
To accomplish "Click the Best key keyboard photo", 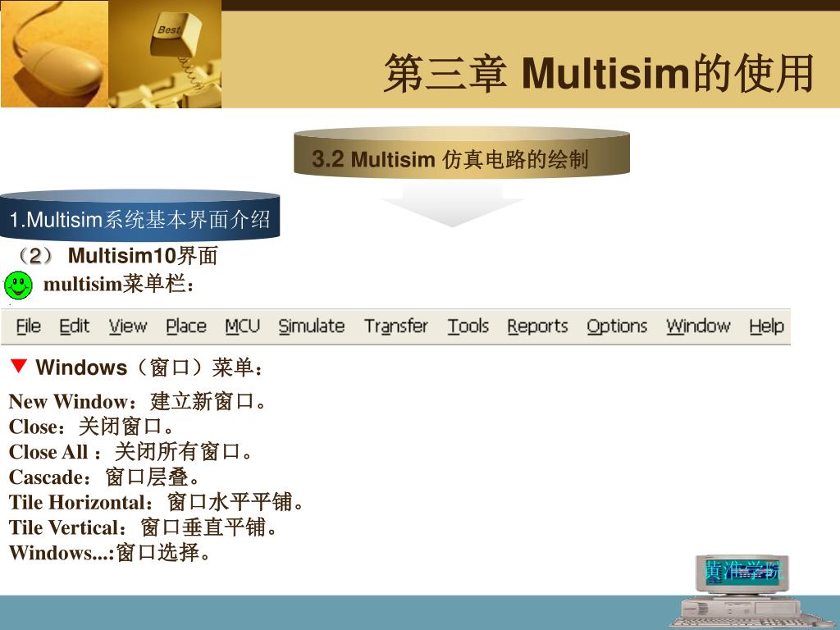I will [x=165, y=53].
